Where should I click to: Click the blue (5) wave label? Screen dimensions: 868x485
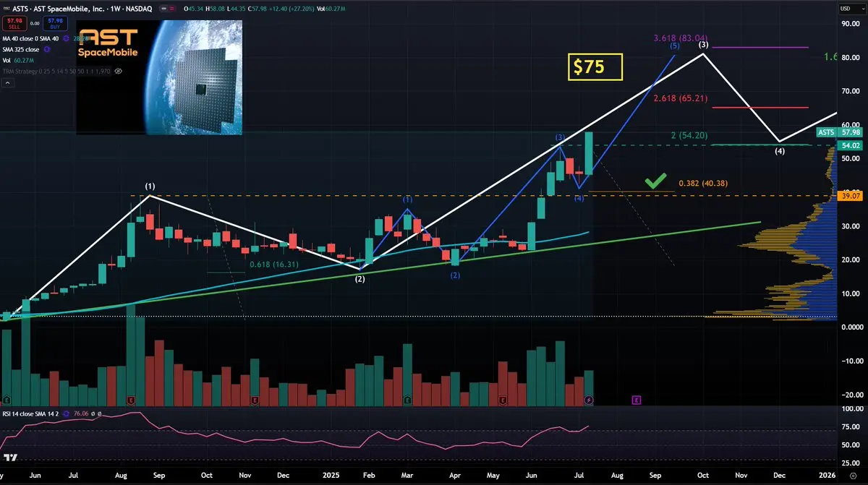click(674, 46)
